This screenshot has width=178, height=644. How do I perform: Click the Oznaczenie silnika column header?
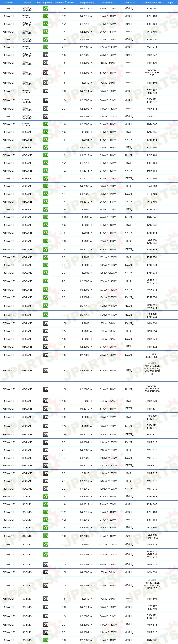(x=152, y=3)
